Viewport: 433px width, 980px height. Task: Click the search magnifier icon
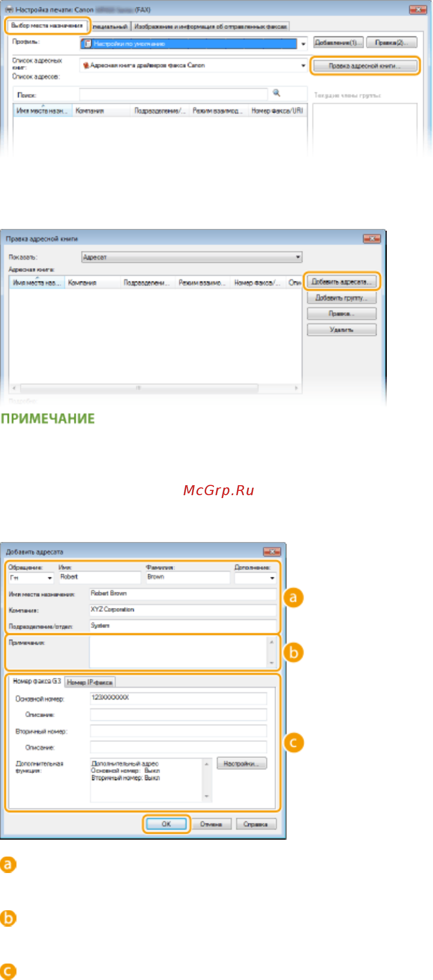(277, 93)
